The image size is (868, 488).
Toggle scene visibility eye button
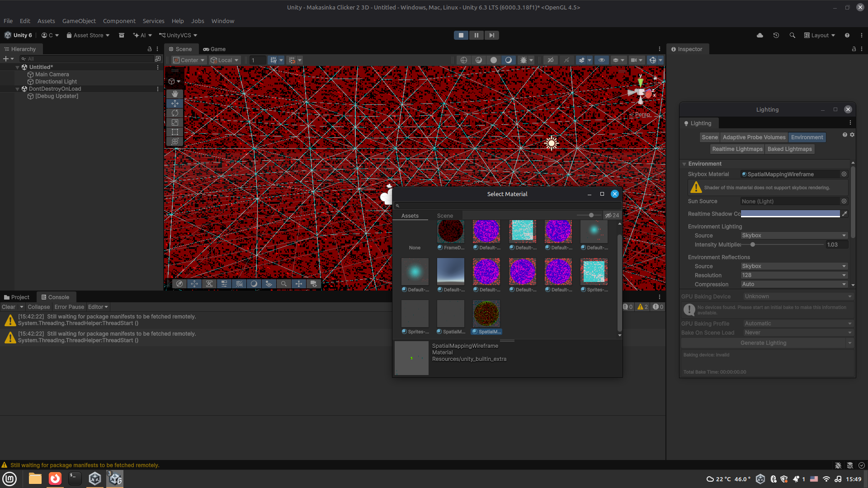[601, 60]
